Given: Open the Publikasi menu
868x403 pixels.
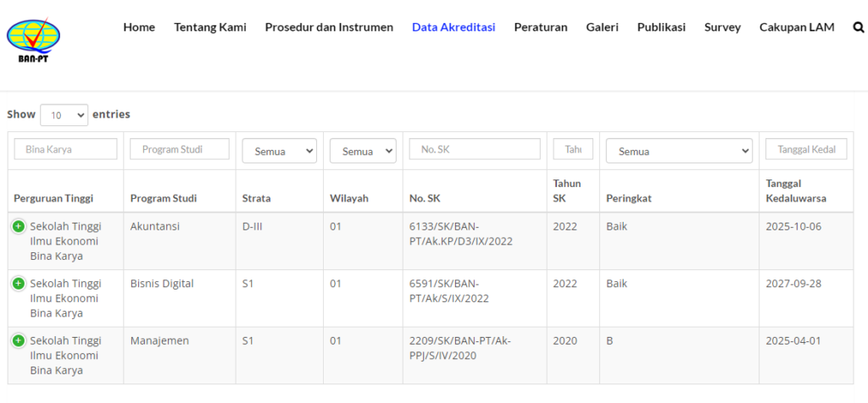Looking at the screenshot, I should (x=661, y=27).
